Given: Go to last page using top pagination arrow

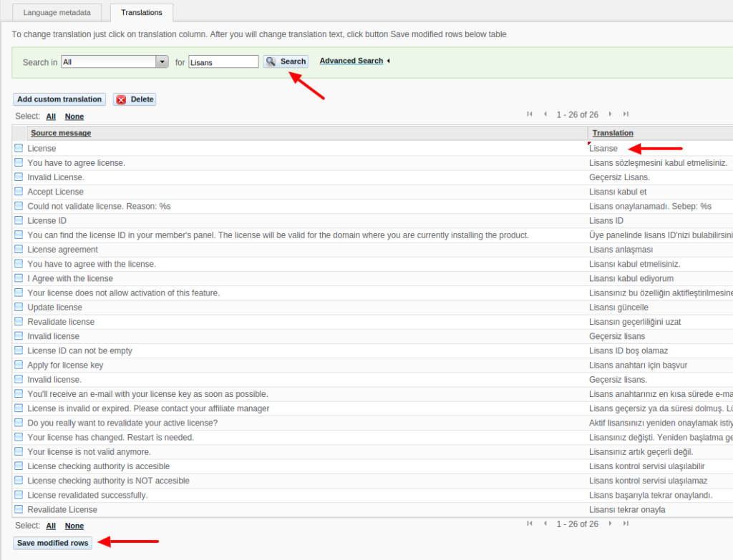Looking at the screenshot, I should (x=626, y=114).
